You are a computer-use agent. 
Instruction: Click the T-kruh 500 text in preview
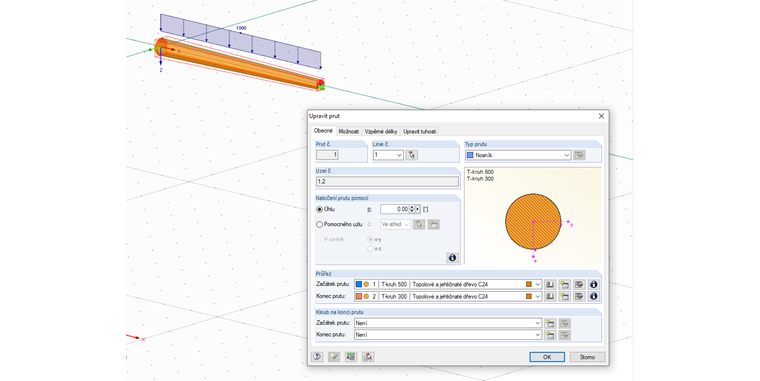coord(480,172)
